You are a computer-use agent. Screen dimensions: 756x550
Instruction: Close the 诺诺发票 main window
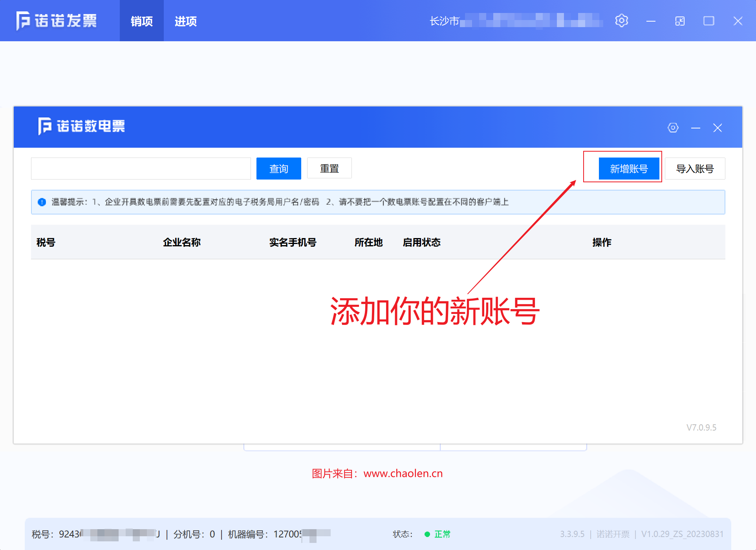[738, 21]
